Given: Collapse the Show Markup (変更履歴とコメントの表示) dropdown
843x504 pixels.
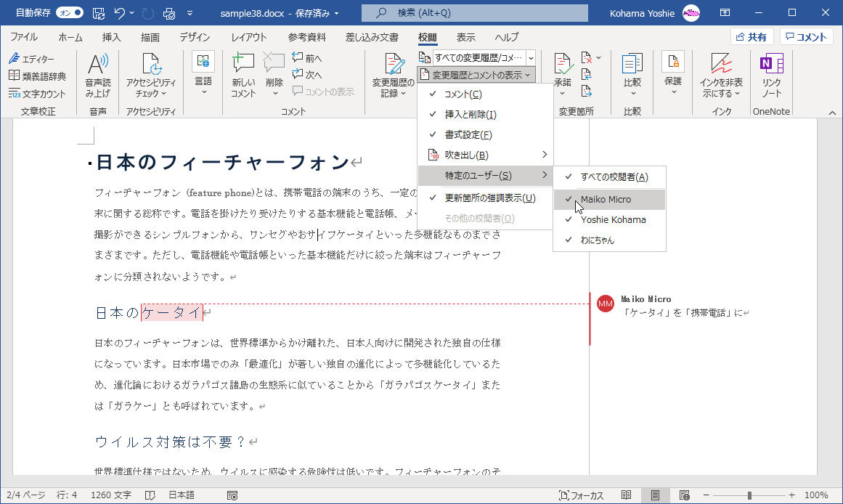Looking at the screenshot, I should point(476,75).
